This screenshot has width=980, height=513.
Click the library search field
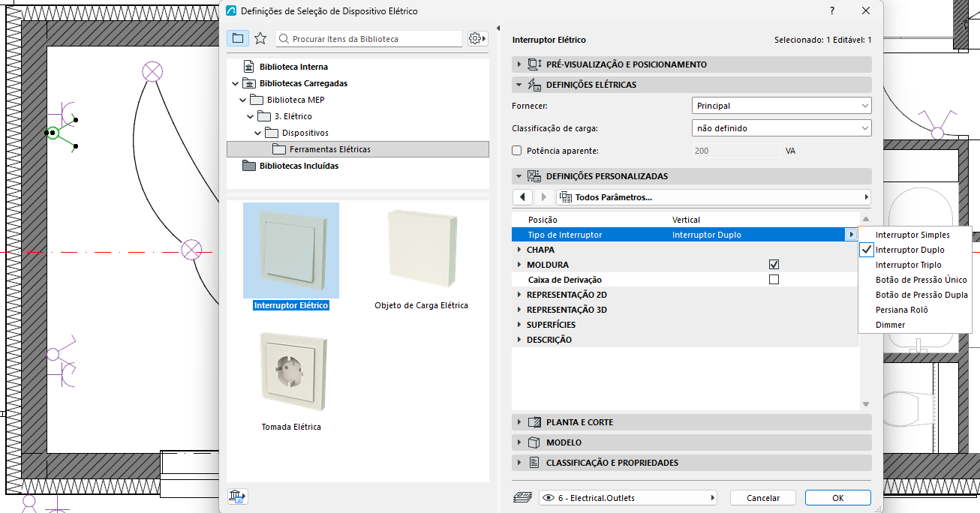[x=369, y=38]
